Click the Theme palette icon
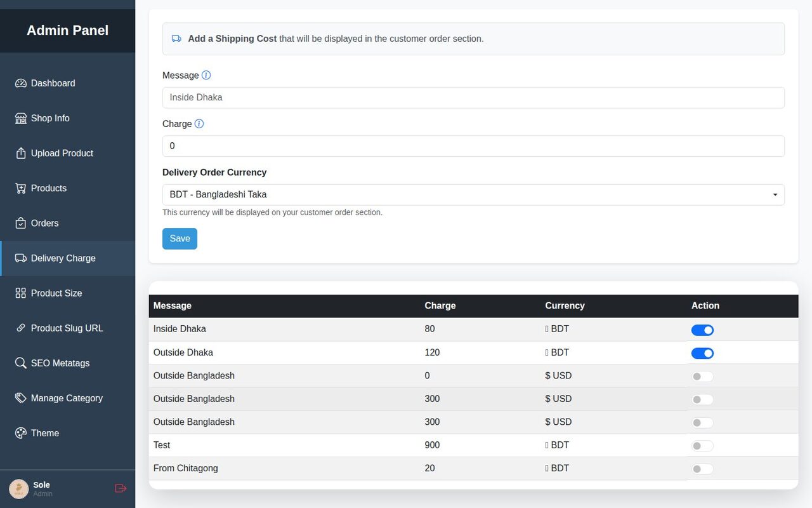The width and height of the screenshot is (812, 508). (20, 433)
